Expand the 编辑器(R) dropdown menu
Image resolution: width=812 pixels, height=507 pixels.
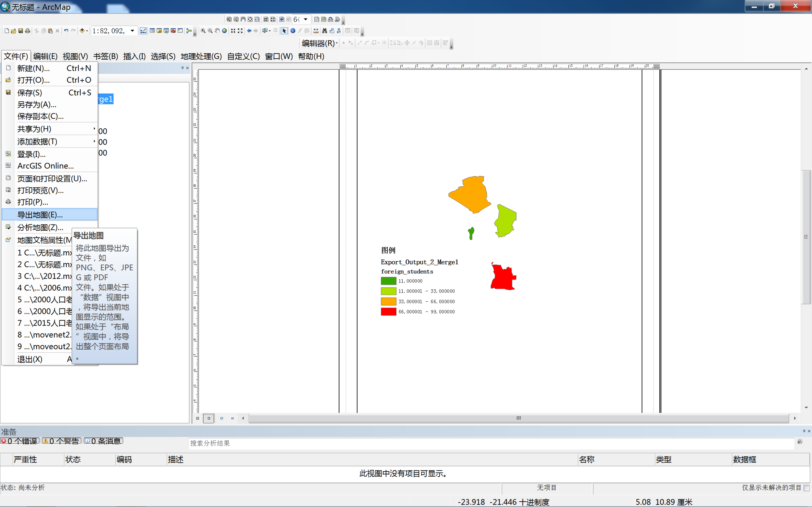pos(319,43)
